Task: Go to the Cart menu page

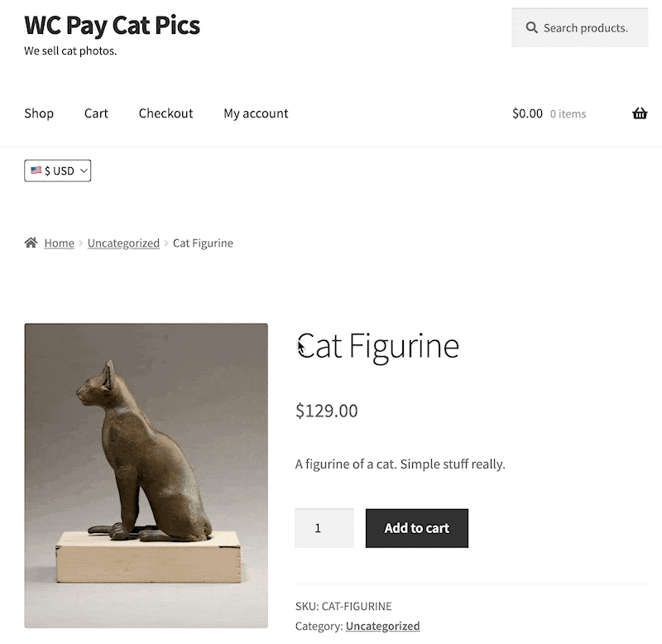Action: (96, 113)
